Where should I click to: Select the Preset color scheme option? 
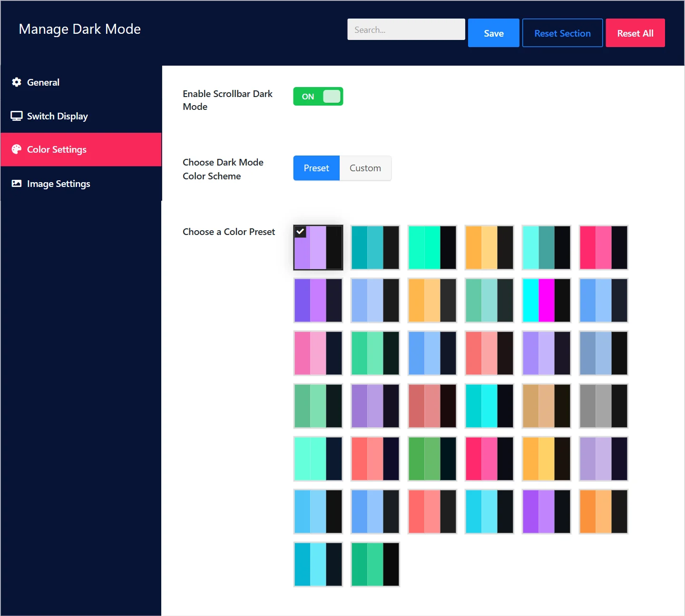tap(316, 168)
